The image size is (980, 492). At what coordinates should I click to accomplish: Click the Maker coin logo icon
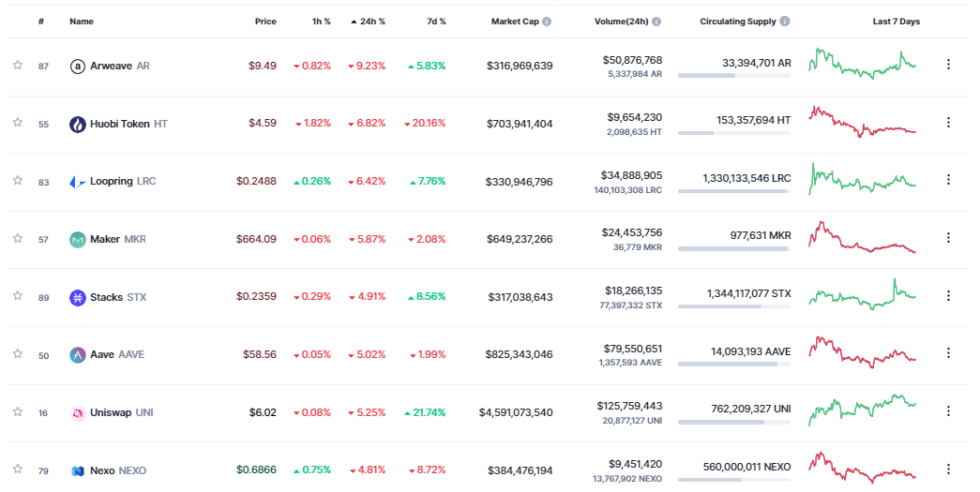click(x=78, y=240)
